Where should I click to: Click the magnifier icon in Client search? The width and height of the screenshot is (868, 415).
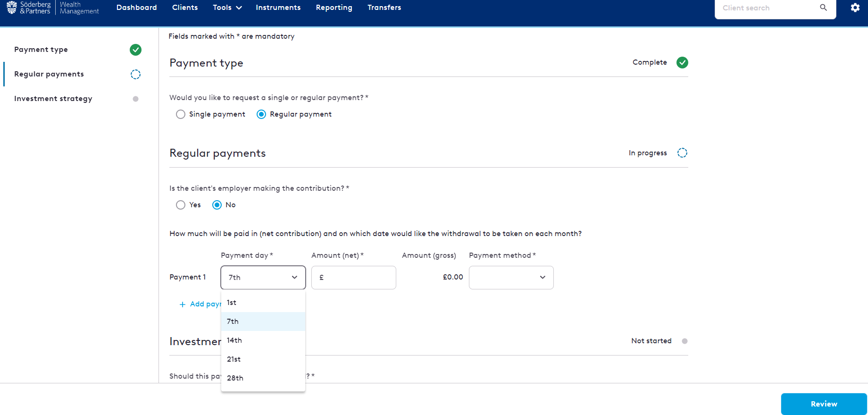click(x=823, y=8)
